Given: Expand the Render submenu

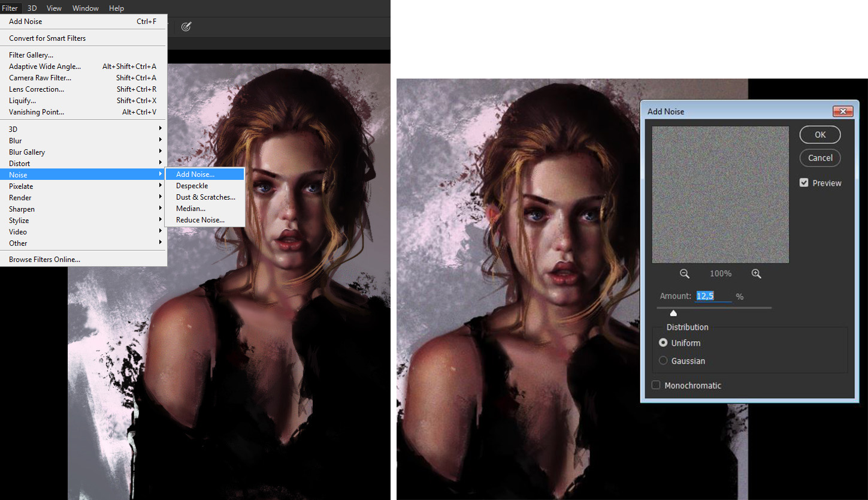Looking at the screenshot, I should [x=83, y=198].
